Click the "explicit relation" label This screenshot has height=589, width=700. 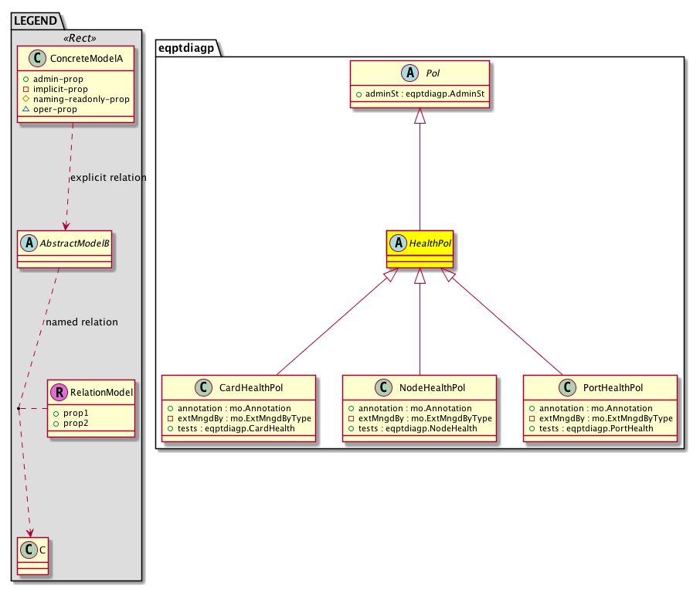tap(107, 177)
